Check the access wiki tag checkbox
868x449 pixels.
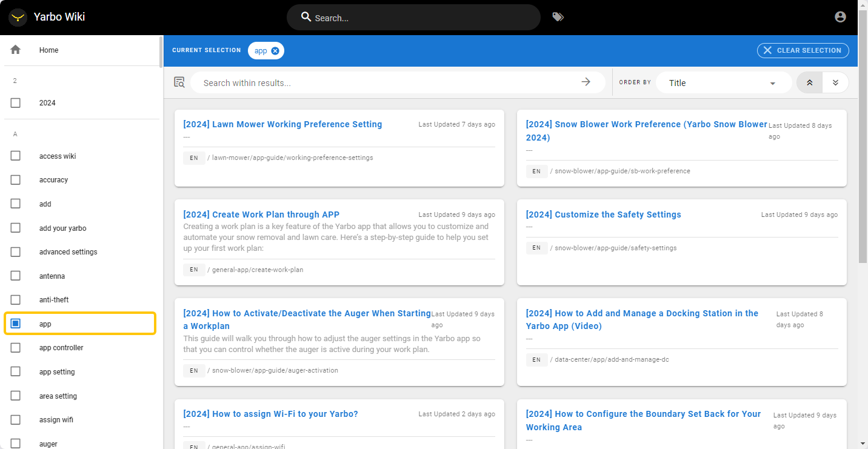(x=16, y=156)
